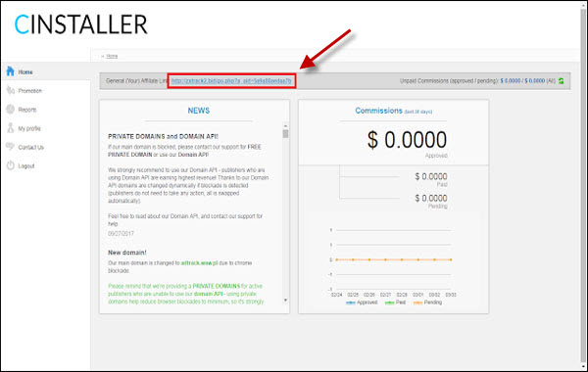This screenshot has height=372, width=588.
Task: Open the Promotion menu item
Action: click(x=30, y=91)
